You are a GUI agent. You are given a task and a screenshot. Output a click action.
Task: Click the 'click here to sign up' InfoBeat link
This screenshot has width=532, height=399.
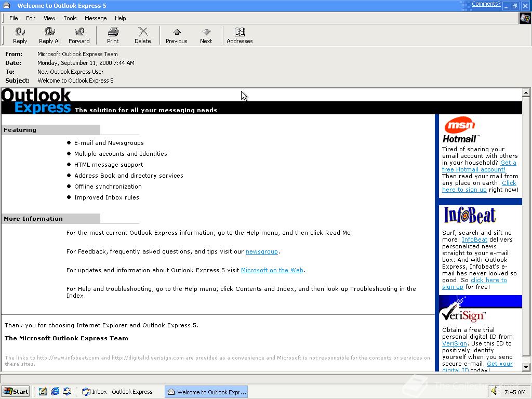pos(488,280)
